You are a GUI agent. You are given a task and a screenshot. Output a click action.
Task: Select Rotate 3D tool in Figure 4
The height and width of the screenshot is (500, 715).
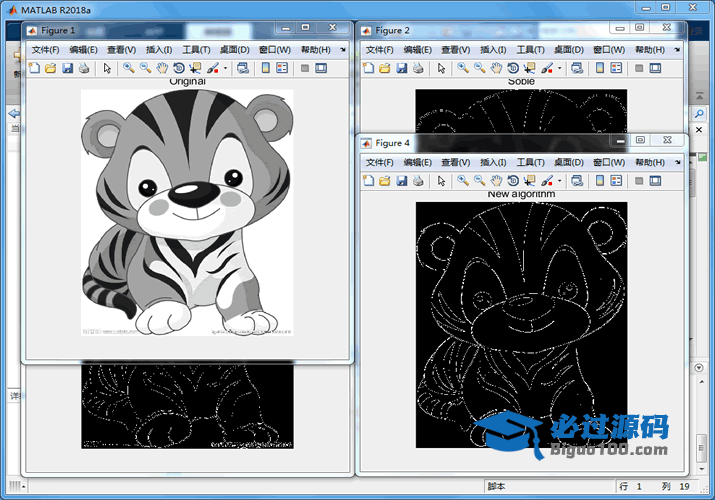[x=513, y=181]
